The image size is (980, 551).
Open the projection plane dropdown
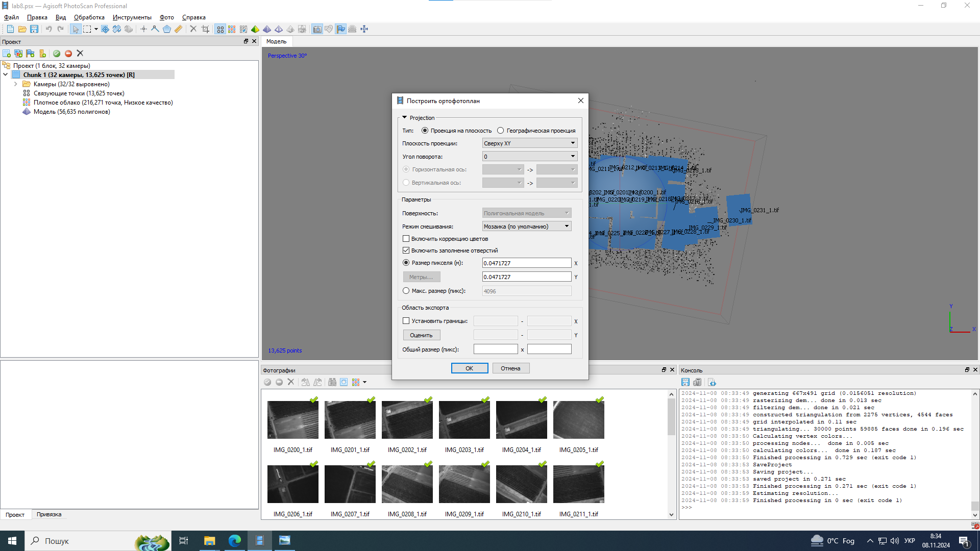coord(529,143)
